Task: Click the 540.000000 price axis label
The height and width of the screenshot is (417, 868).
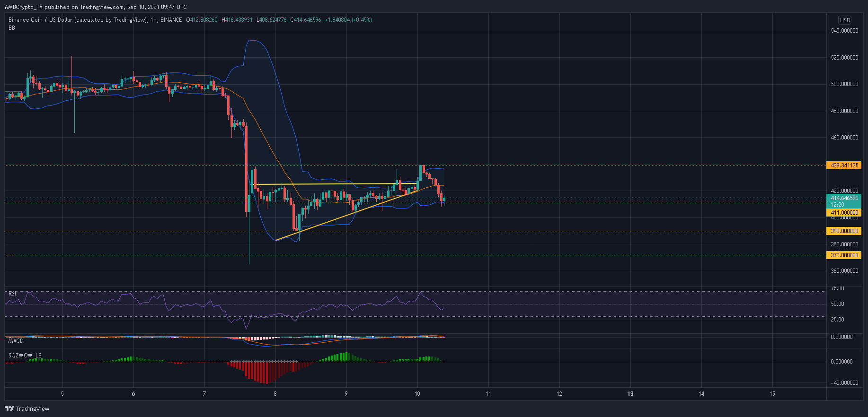Action: 844,31
